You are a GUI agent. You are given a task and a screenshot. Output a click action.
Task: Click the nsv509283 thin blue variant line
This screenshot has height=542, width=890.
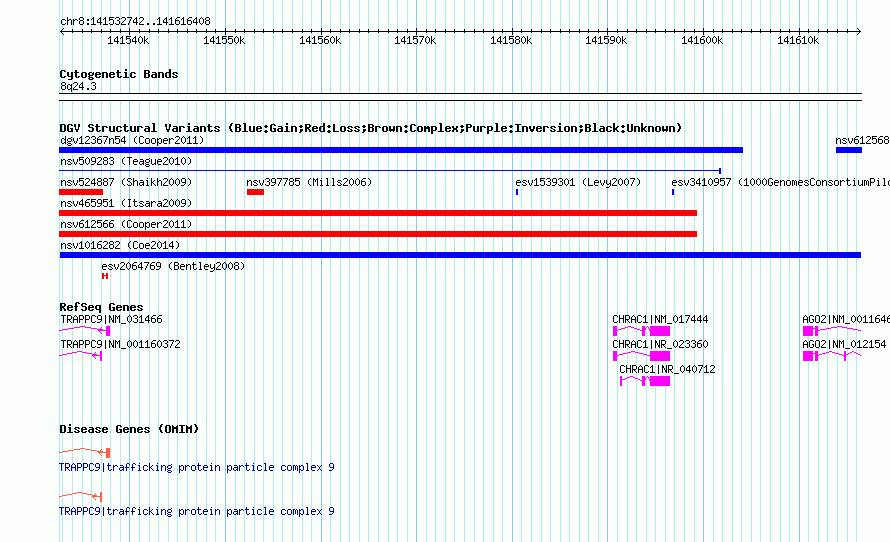[390, 170]
